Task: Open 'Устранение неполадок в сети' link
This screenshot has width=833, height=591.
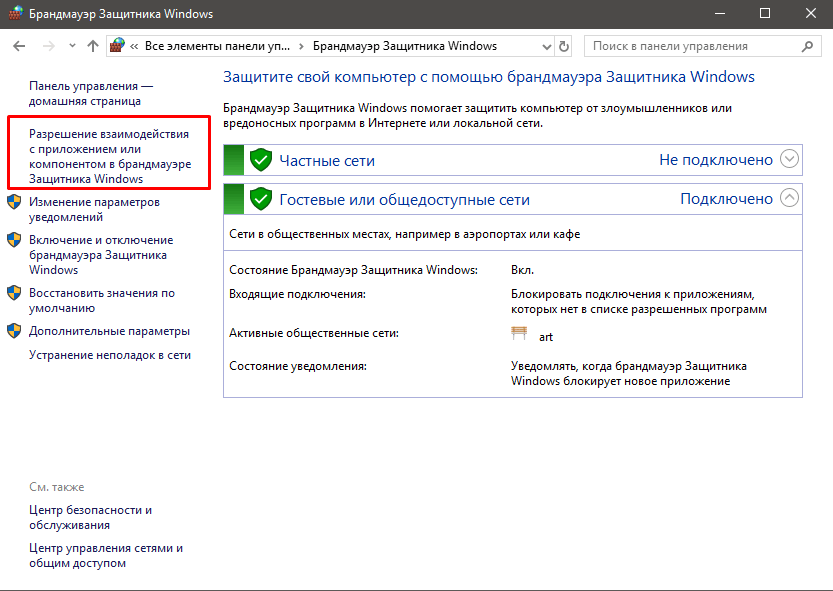Action: pyautogui.click(x=109, y=355)
